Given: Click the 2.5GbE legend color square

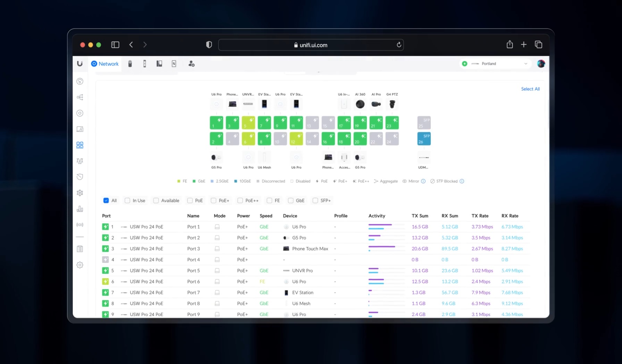Looking at the screenshot, I should tap(212, 181).
